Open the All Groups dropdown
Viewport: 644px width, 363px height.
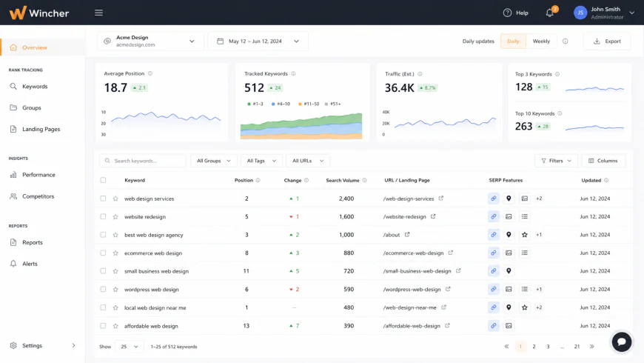[214, 161]
